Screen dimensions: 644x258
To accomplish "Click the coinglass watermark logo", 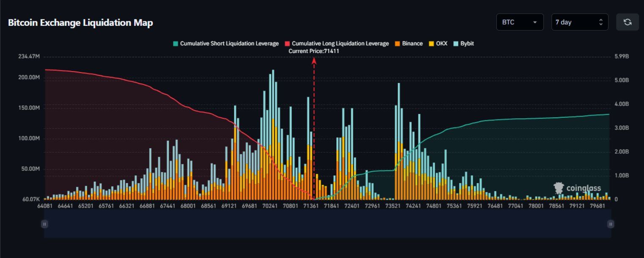I will (x=578, y=189).
